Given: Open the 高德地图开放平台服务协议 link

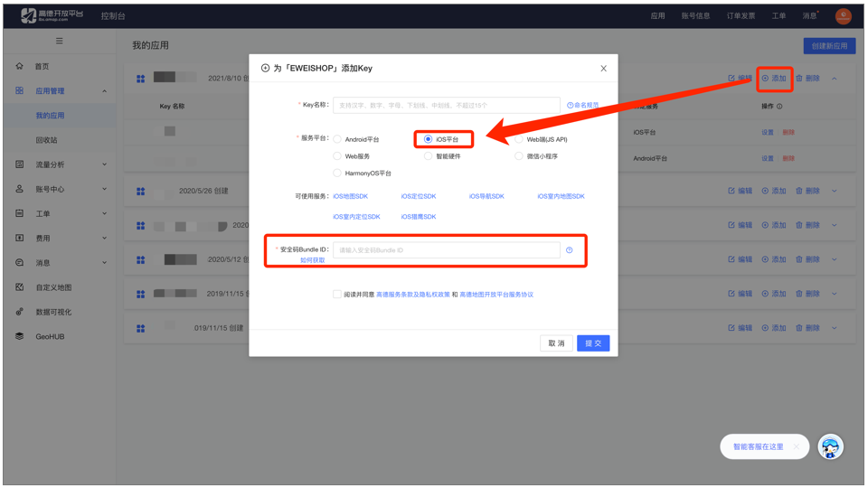Looking at the screenshot, I should coord(496,295).
